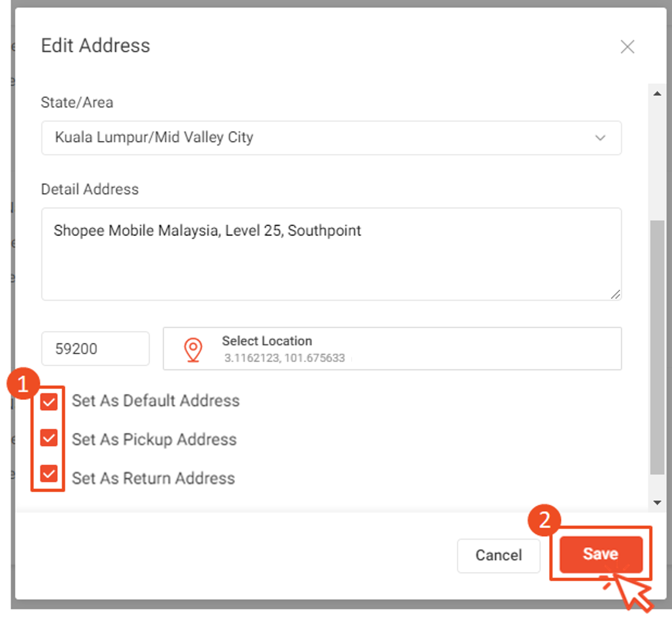Save the edited address
Image resolution: width=672 pixels, height=619 pixels.
coord(601,554)
